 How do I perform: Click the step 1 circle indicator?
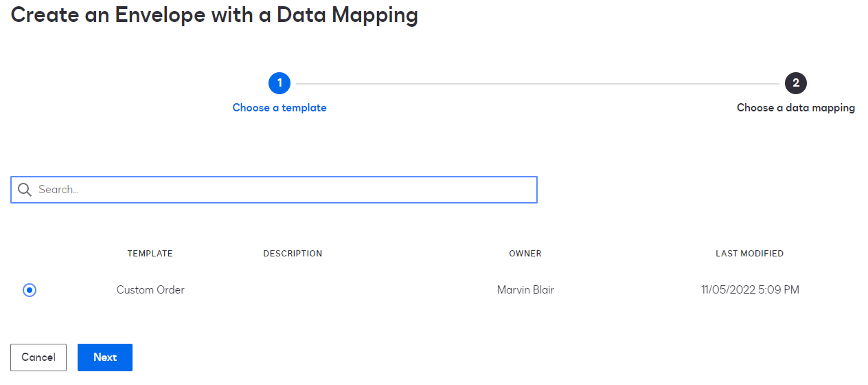coord(279,83)
